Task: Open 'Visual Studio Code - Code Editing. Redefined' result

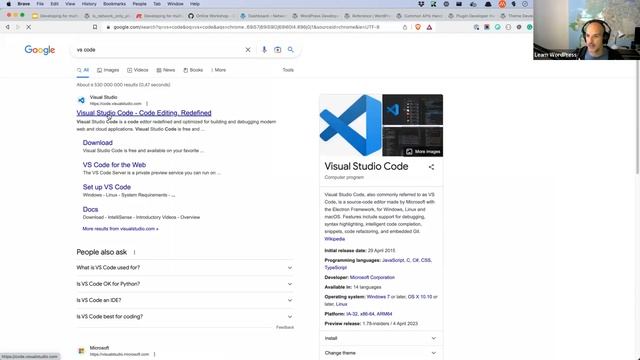Action: coord(144,113)
